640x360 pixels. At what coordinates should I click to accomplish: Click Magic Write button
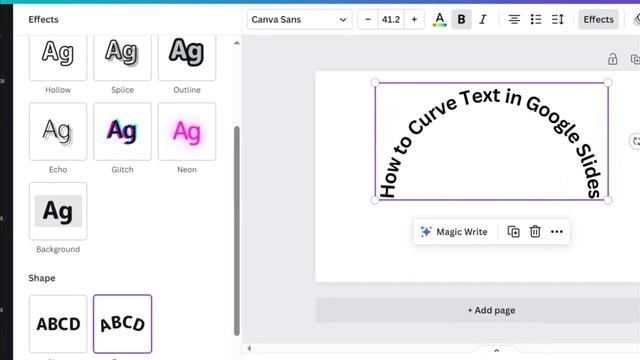[x=454, y=232]
